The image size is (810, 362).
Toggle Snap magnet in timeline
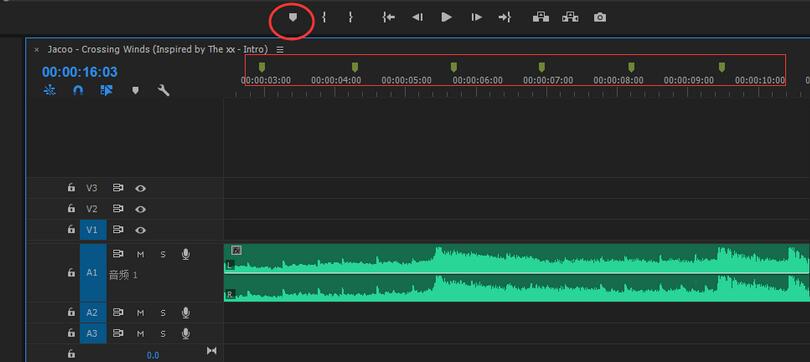coord(78,90)
